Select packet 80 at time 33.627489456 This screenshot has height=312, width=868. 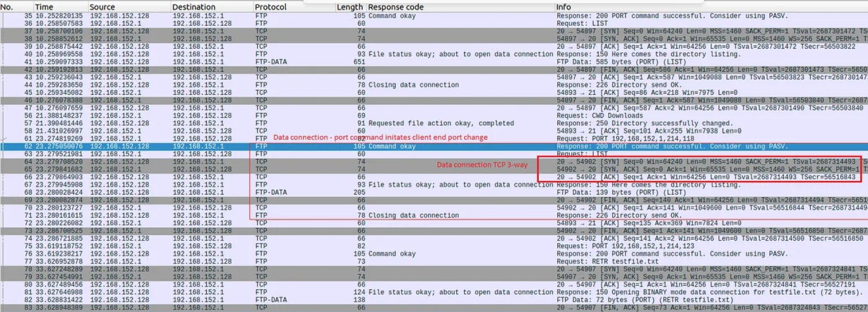(434, 285)
